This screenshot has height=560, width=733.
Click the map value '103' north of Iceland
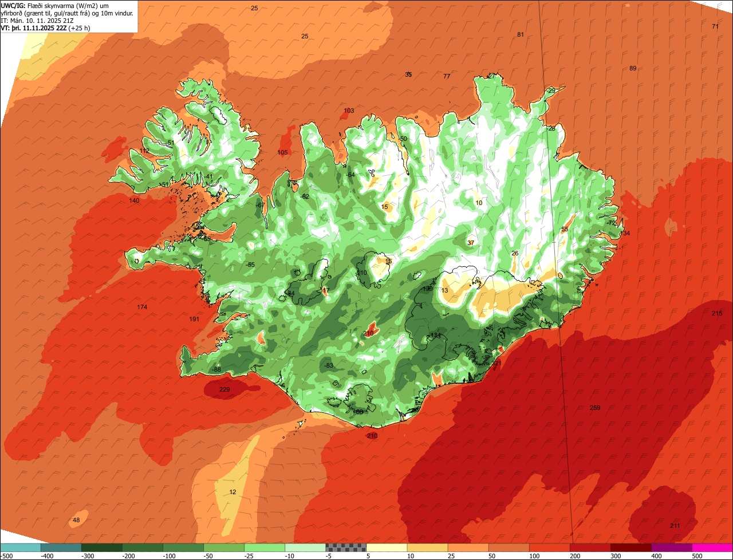349,111
